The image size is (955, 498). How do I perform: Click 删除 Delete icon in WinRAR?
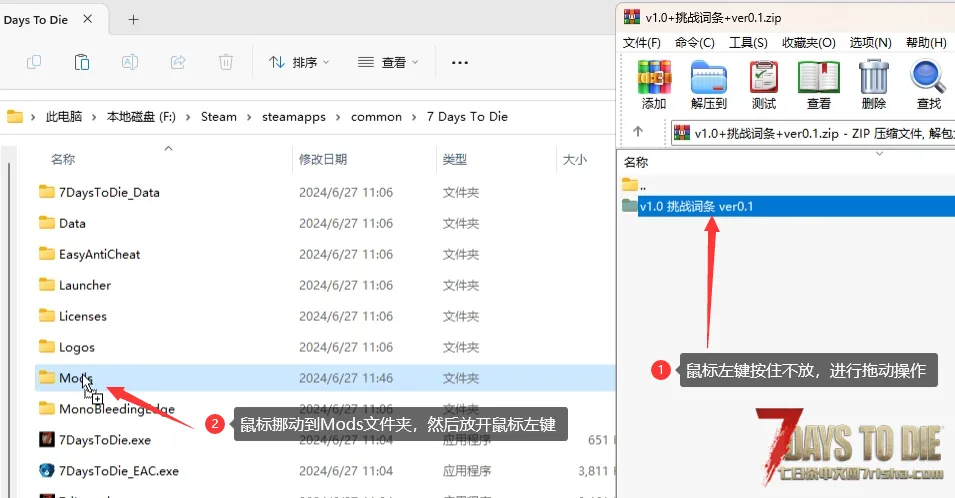873,85
